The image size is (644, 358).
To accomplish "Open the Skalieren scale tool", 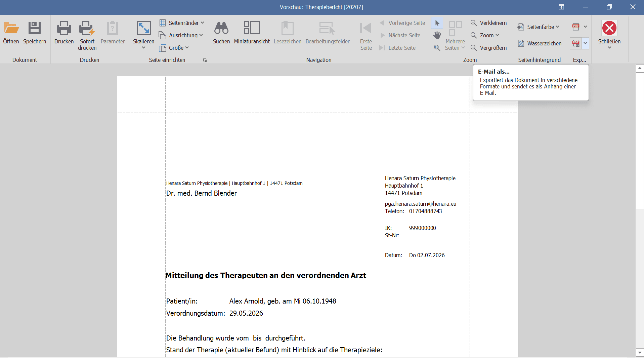I will pyautogui.click(x=143, y=35).
